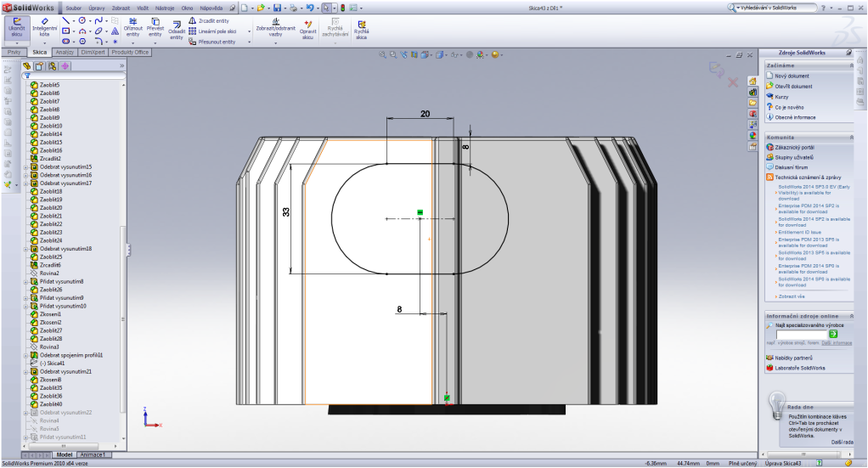Click the Převést entity convert tool

pyautogui.click(x=155, y=28)
